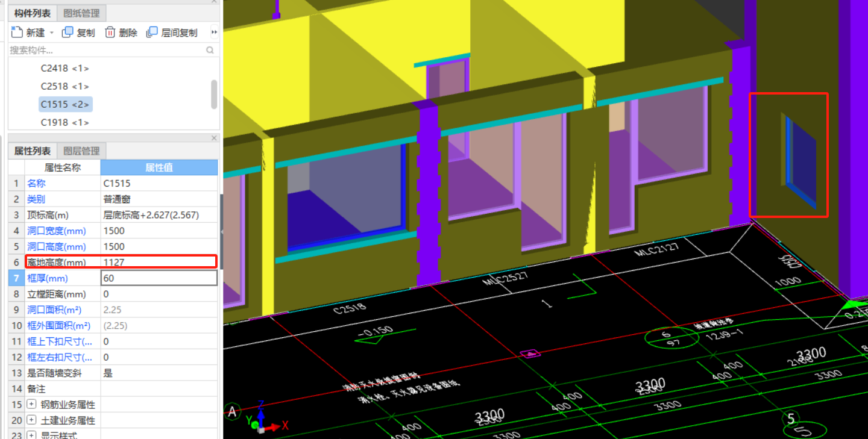Expand the toolbar overflow double-arrow button
The height and width of the screenshot is (439, 868).
click(x=214, y=33)
